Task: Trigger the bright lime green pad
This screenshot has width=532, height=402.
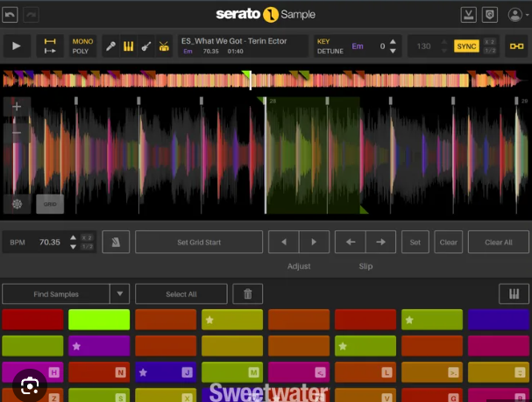Action: [99, 320]
